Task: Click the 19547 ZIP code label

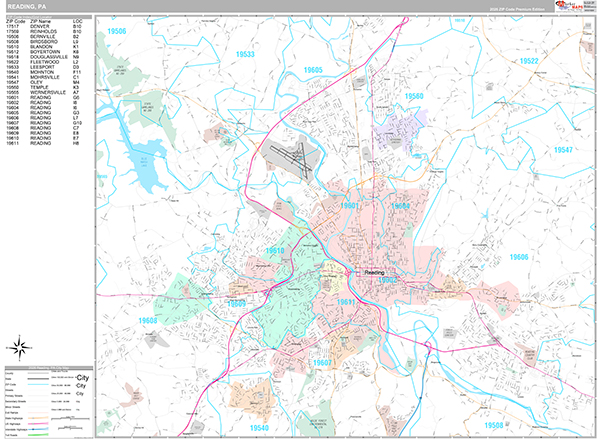Action: (x=562, y=149)
